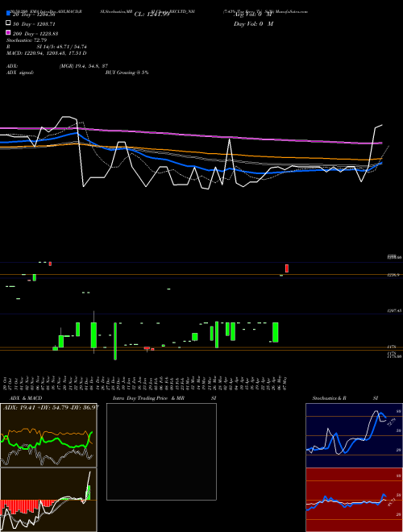Click the 'ADX: 19.41 +DY: 54.79 -DY: 36.97' header
403x532 pixels.
coord(51,407)
